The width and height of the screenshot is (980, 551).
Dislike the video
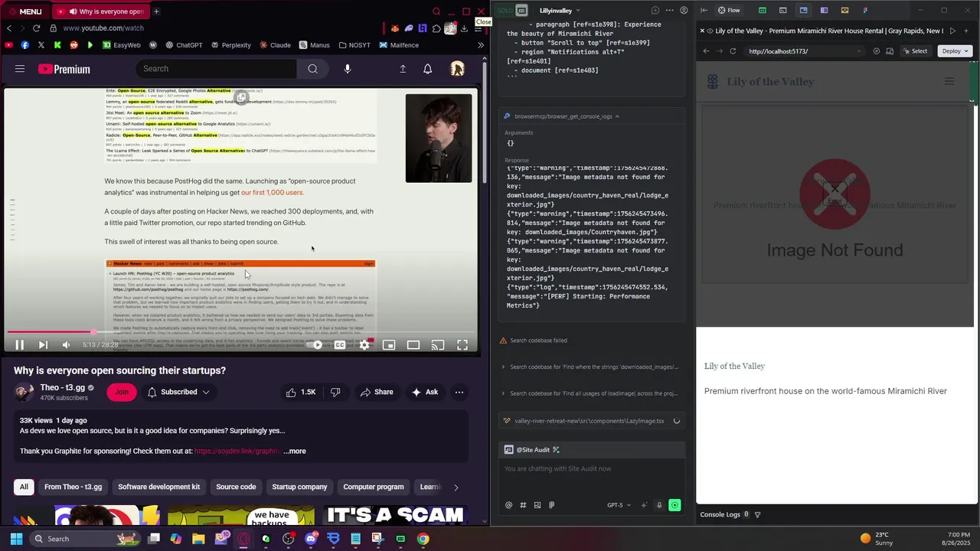335,392
